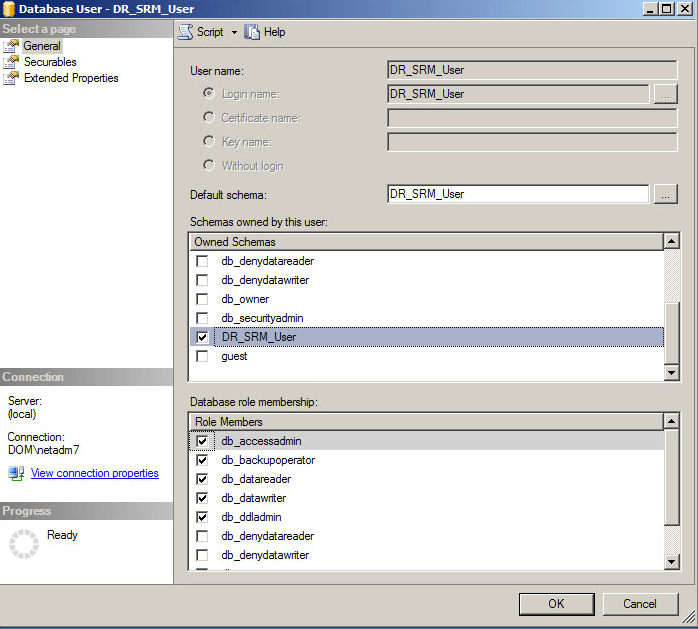Enable the db_owner owned schema checkbox
698x629 pixels.
pos(203,299)
